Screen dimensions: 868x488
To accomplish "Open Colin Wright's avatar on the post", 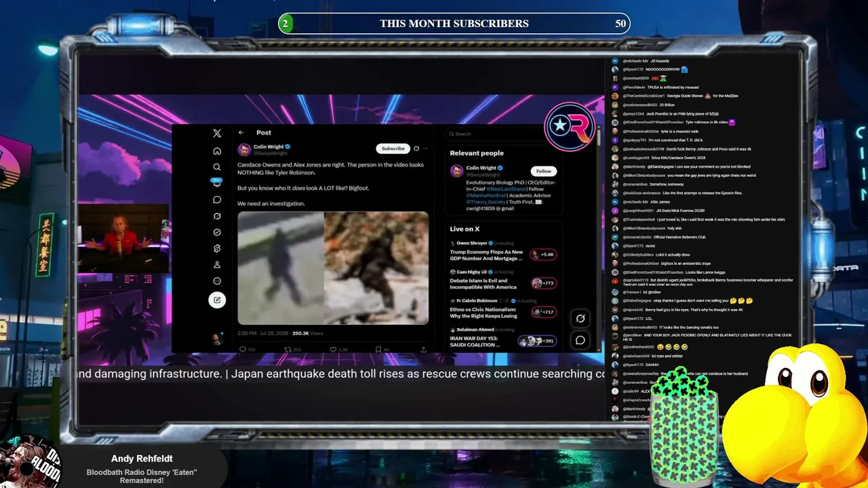I will coord(244,150).
